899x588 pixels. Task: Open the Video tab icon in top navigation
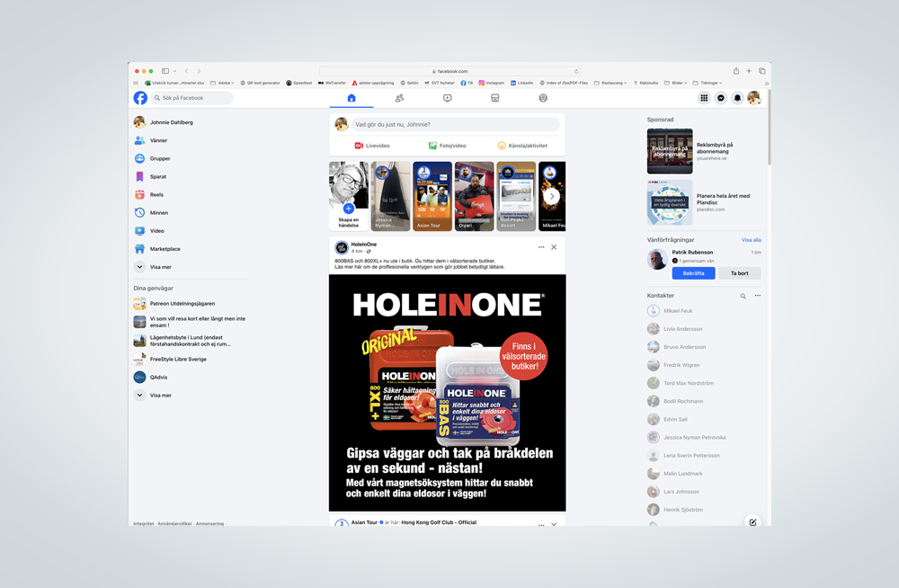click(447, 98)
